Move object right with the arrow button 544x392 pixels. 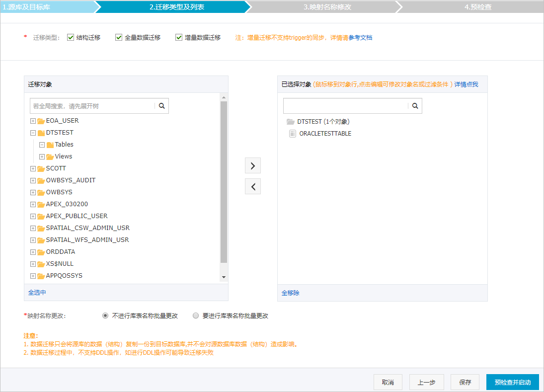253,166
